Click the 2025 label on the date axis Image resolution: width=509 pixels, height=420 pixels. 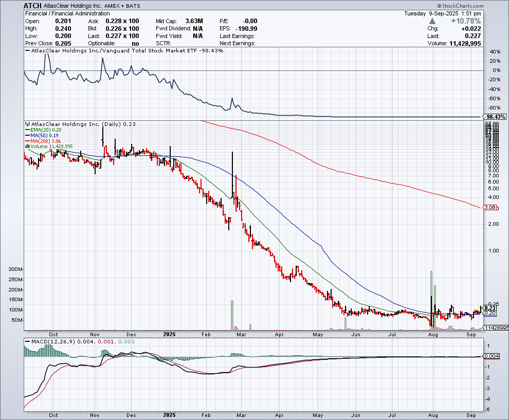pyautogui.click(x=169, y=334)
